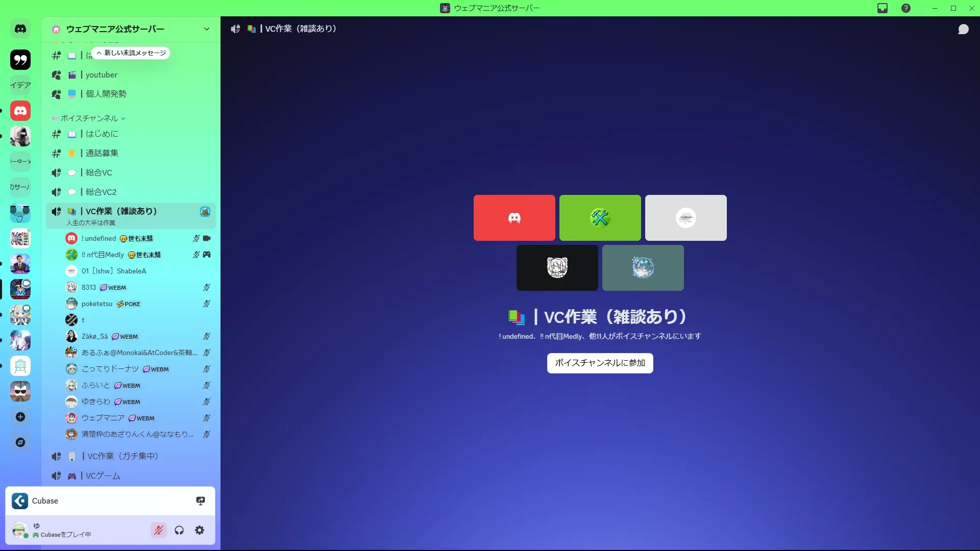Viewport: 980px width, 551px height.
Task: Open the 通話募集 text channel
Action: 102,153
